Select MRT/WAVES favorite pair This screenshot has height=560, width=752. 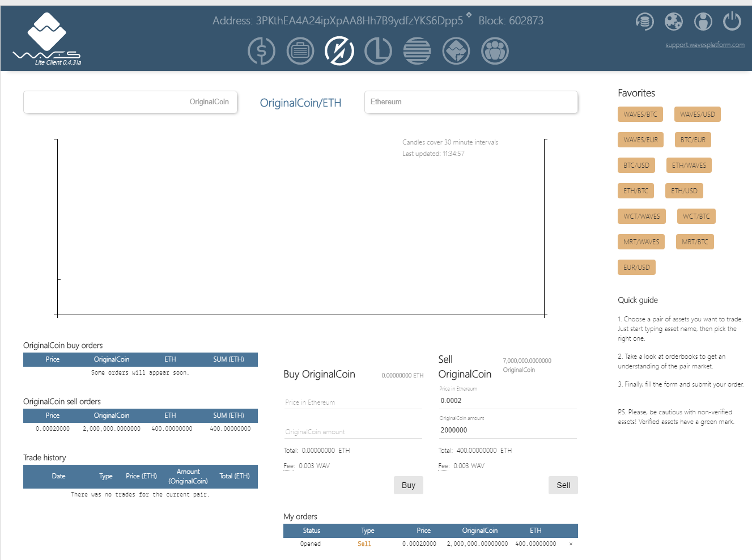[x=641, y=242]
